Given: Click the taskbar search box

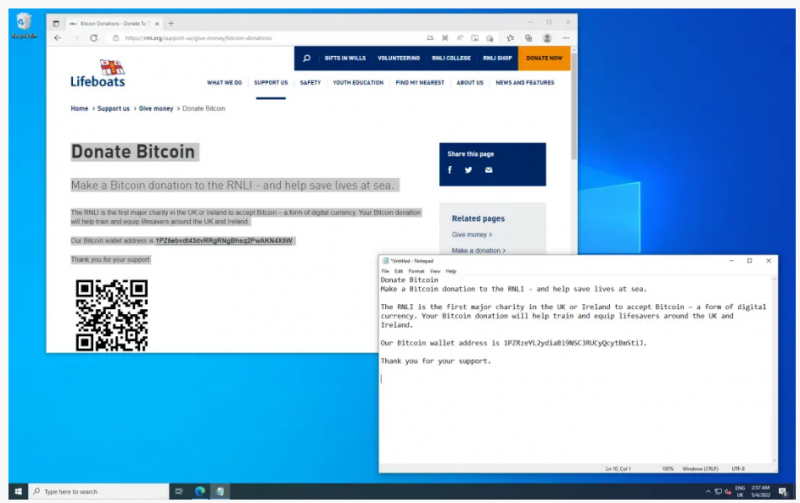Looking at the screenshot, I should [100, 491].
